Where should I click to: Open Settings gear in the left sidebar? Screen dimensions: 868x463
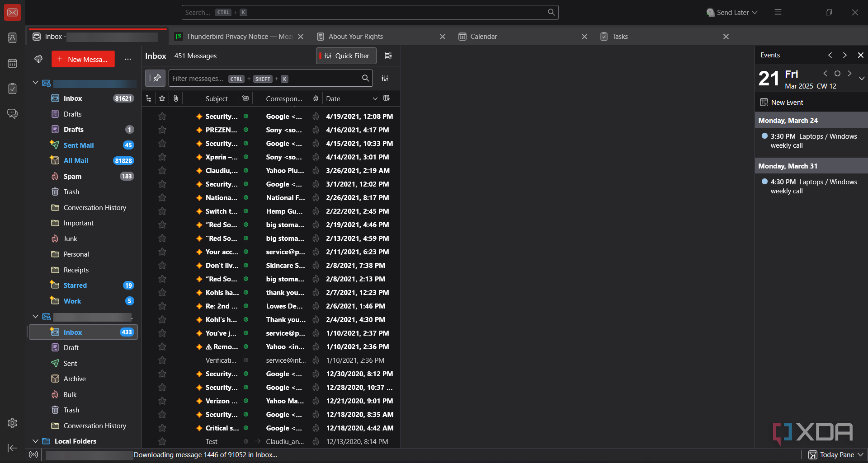click(12, 423)
